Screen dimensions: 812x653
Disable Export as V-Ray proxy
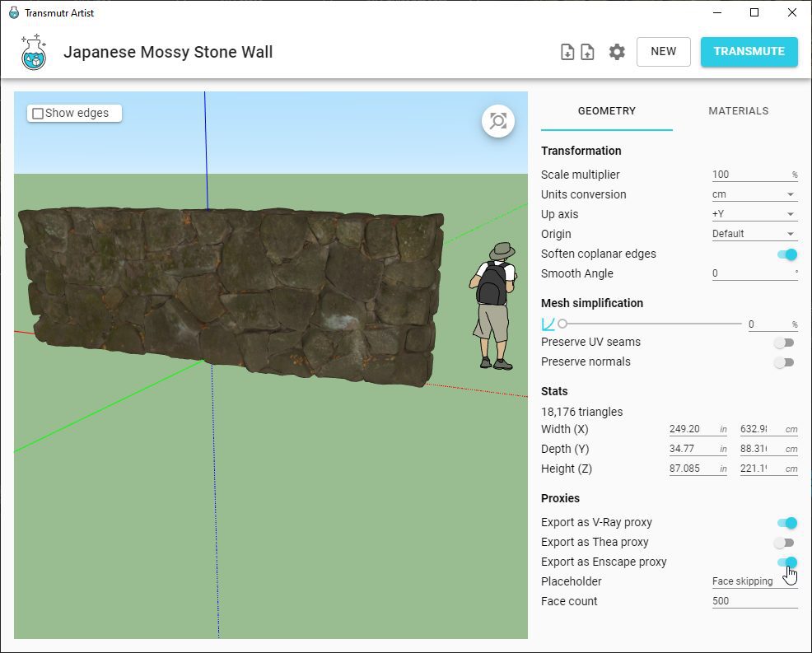tap(786, 523)
